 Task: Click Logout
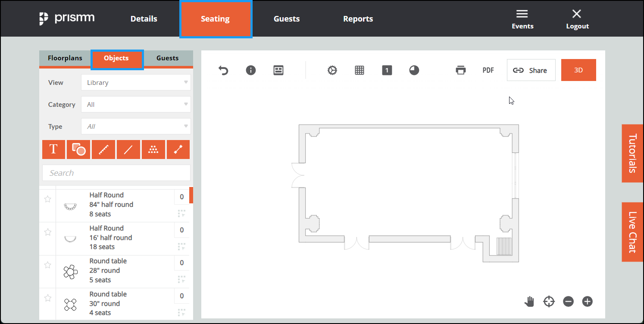click(577, 20)
